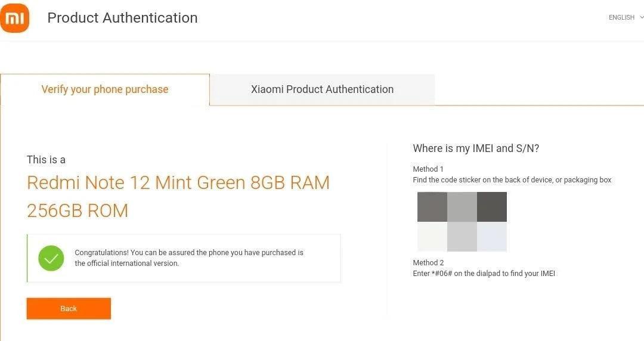Screen dimensions: 644x341
Task: Click the 'Find the code sticker' instruction
Action: [512, 180]
